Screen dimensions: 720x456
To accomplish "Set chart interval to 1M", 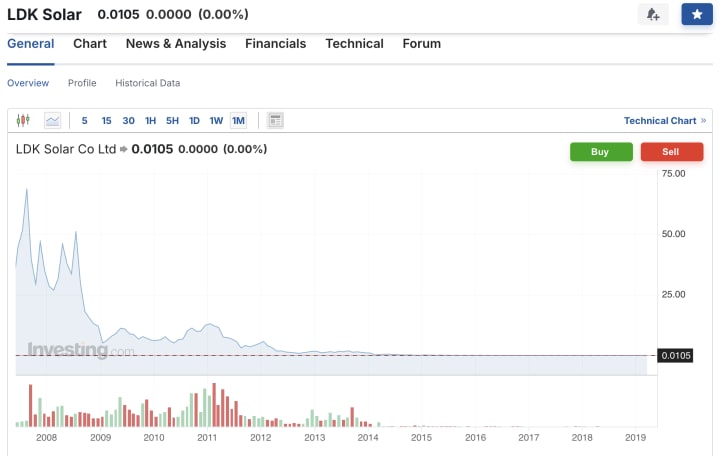I will click(x=238, y=121).
